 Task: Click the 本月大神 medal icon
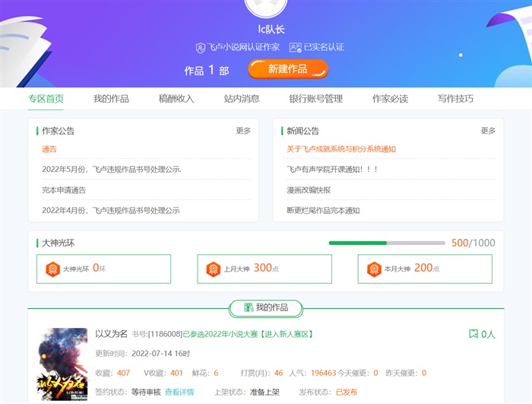click(374, 269)
